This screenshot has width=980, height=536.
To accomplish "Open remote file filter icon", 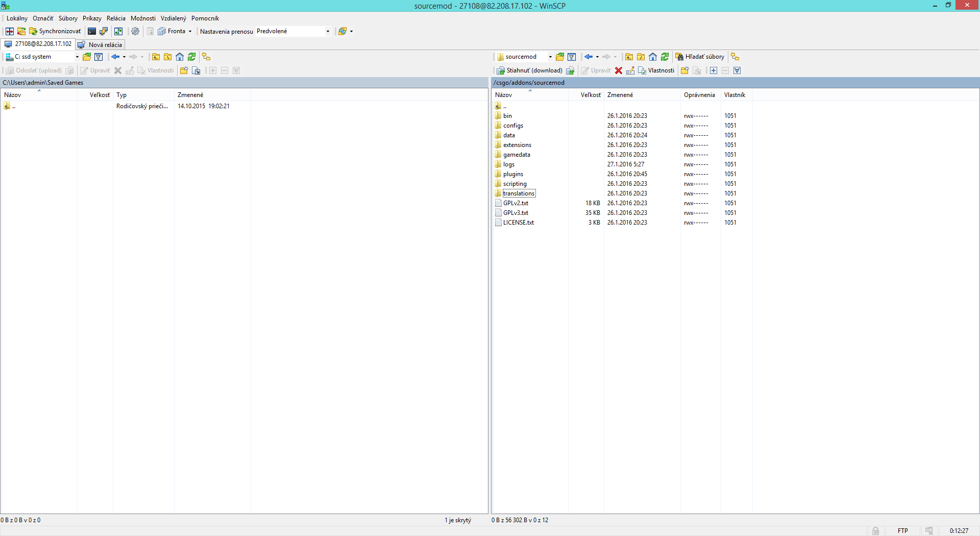I will pos(572,57).
